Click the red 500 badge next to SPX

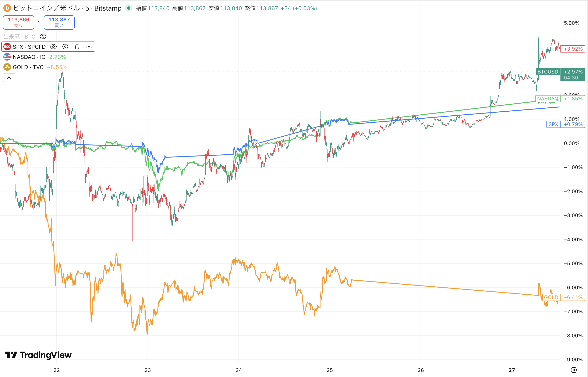point(7,47)
